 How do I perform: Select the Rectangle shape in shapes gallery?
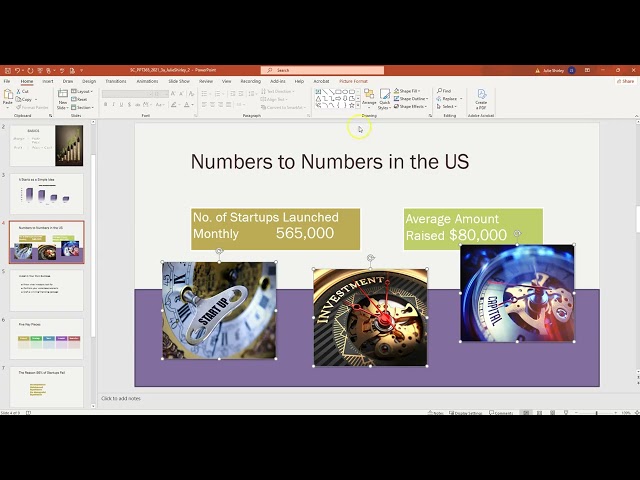[x=338, y=92]
